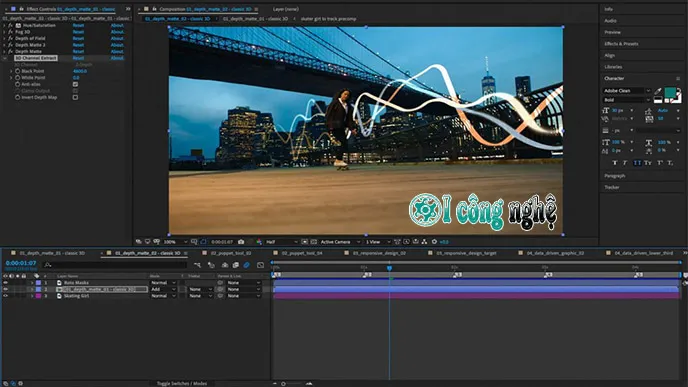The width and height of the screenshot is (688, 387).
Task: Click the Effect Controls panel overflow arrows
Action: [128, 9]
